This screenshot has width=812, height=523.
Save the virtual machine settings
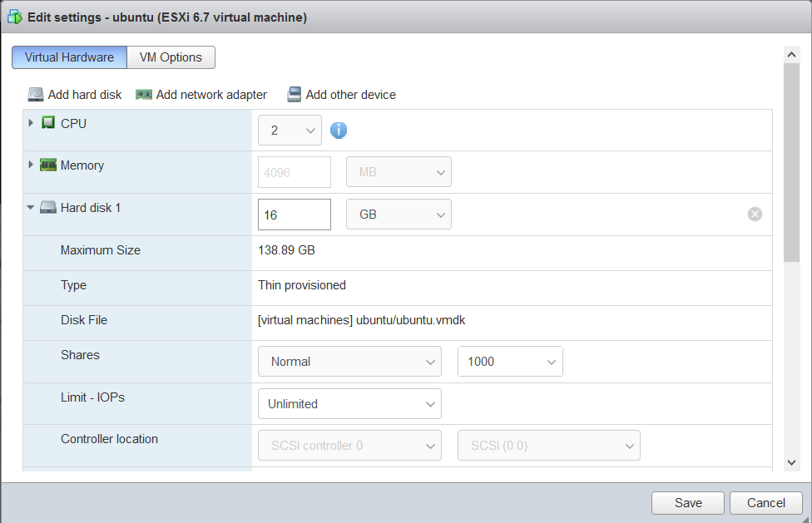click(688, 503)
